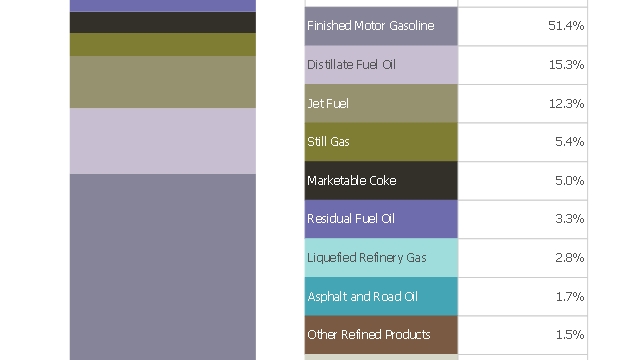Click the khaki jet fuel bar segment
640x360 pixels.
point(163,82)
